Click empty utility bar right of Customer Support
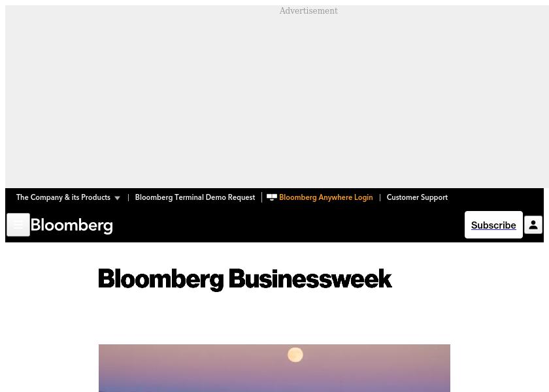Image resolution: width=549 pixels, height=392 pixels. click(497, 197)
